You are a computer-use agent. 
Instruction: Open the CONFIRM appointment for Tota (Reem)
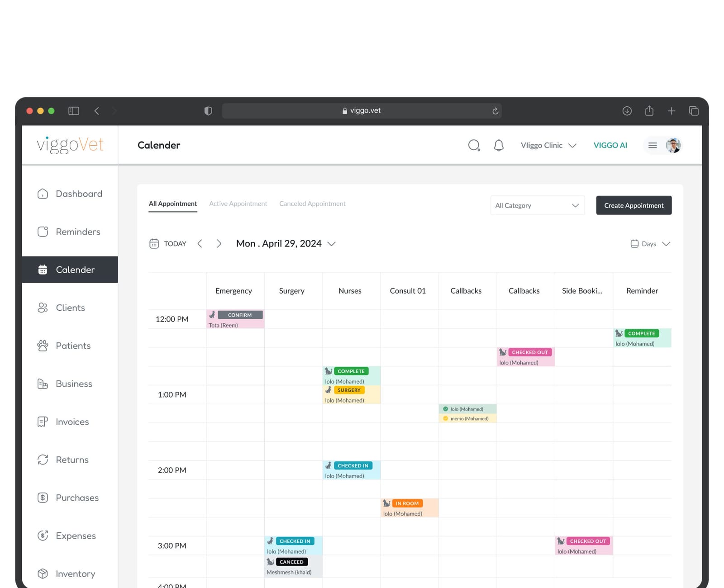point(235,319)
